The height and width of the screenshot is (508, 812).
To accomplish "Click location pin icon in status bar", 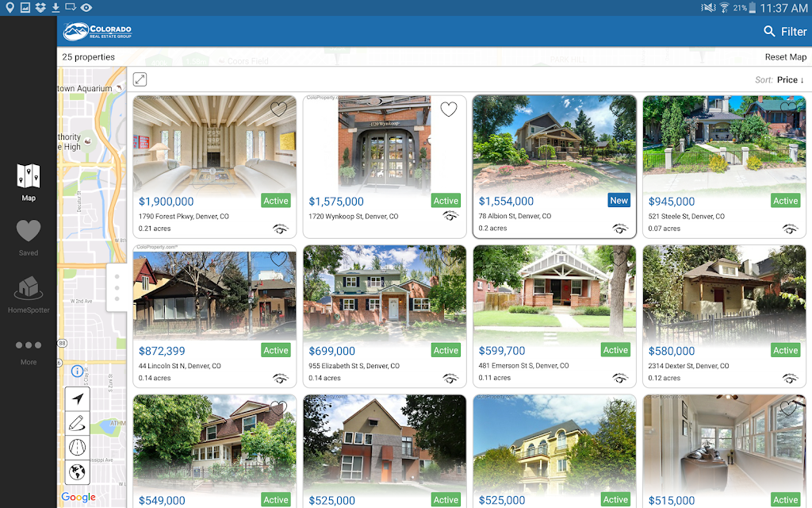I will tap(10, 7).
